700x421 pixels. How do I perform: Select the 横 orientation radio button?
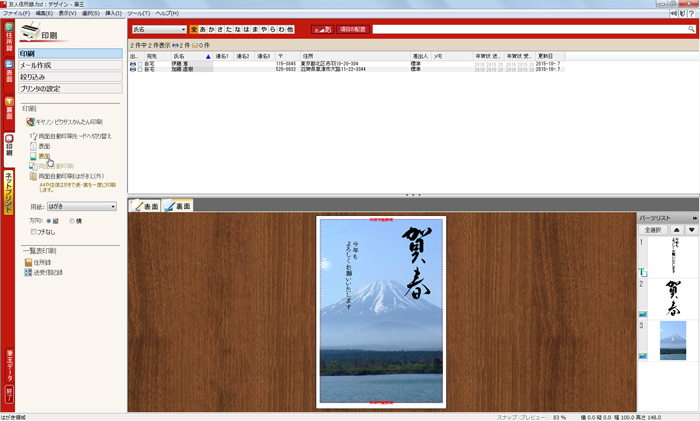[x=72, y=220]
